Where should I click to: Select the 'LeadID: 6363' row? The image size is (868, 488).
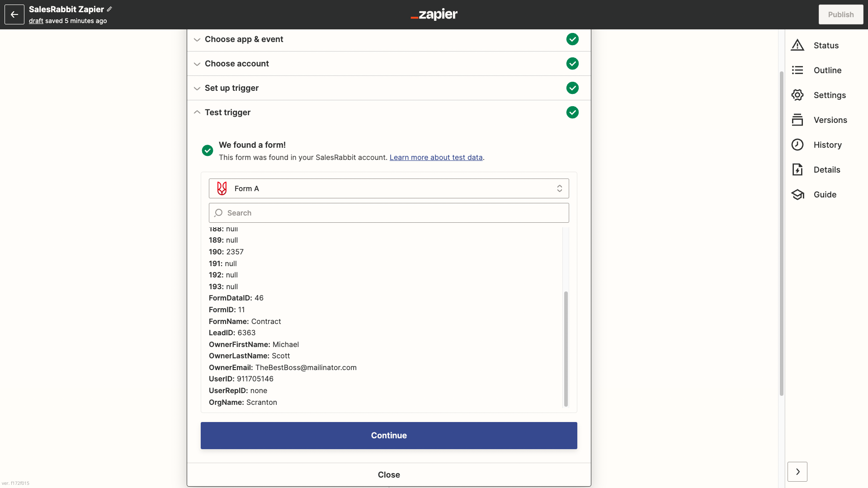[232, 333]
